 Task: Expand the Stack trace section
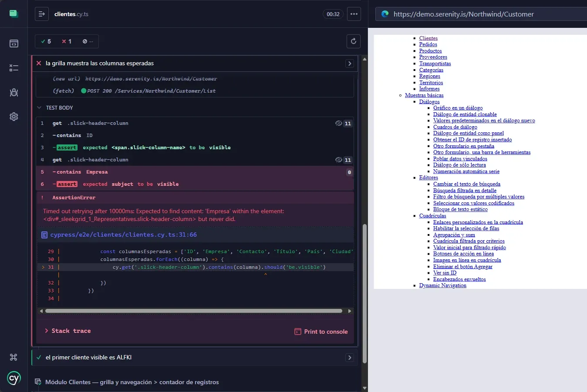[67, 331]
